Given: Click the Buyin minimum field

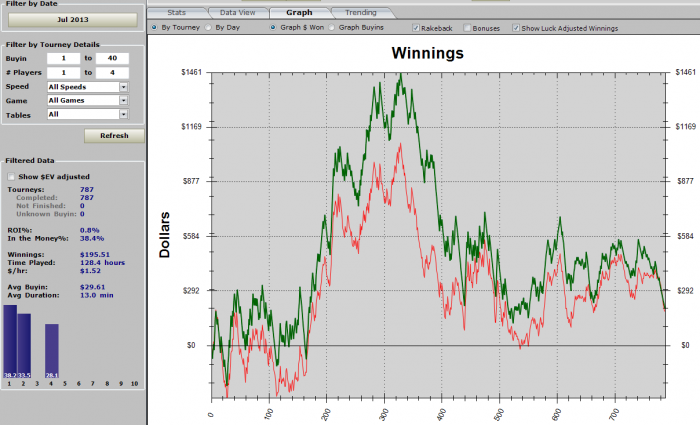Looking at the screenshot, I should (63, 58).
